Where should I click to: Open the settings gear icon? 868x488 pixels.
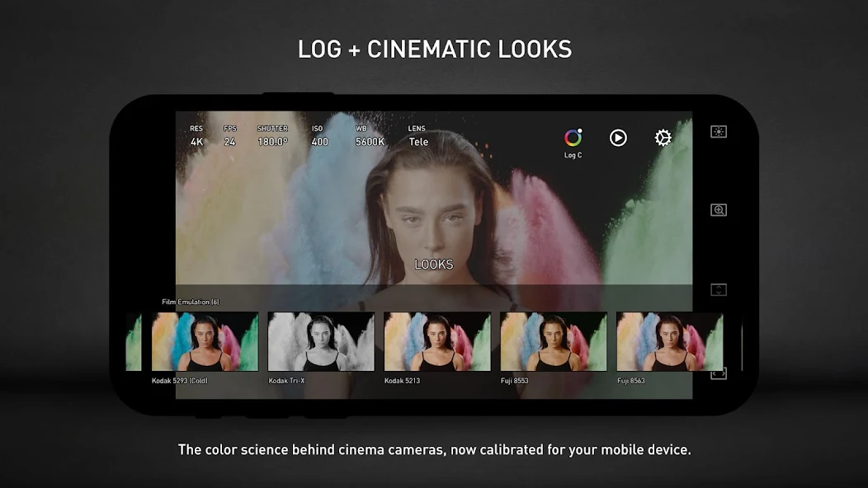pyautogui.click(x=663, y=138)
